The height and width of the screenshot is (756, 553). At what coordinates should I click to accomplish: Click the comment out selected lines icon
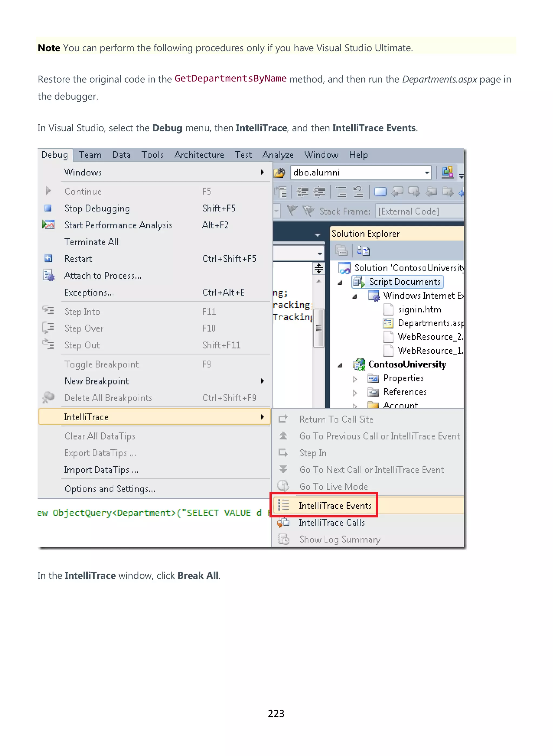[341, 192]
